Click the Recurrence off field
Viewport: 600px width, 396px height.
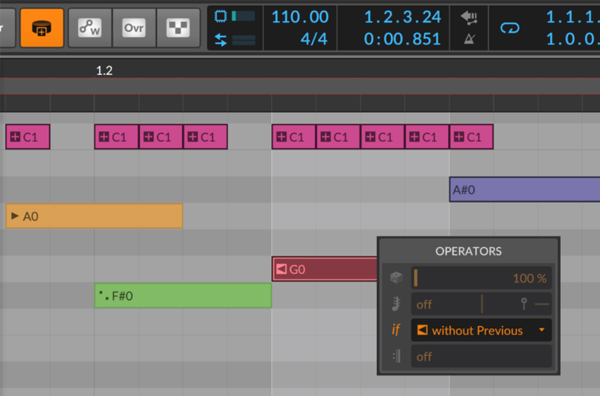tap(481, 357)
